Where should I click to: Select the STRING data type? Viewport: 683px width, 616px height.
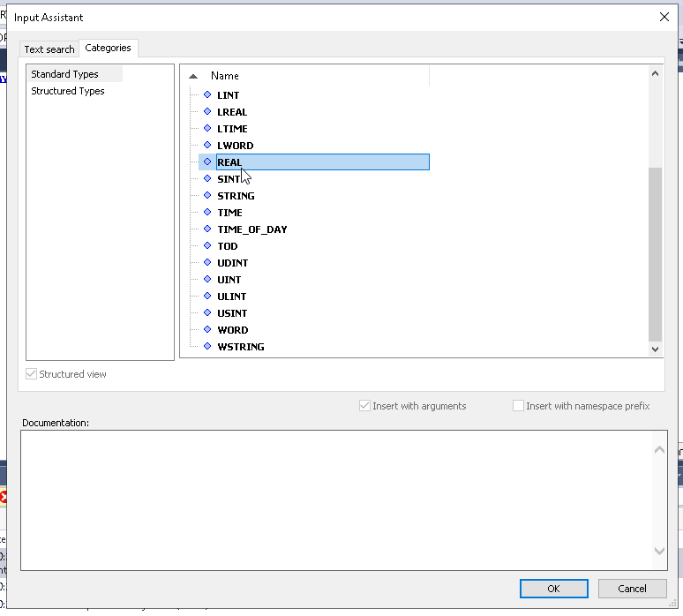point(236,196)
